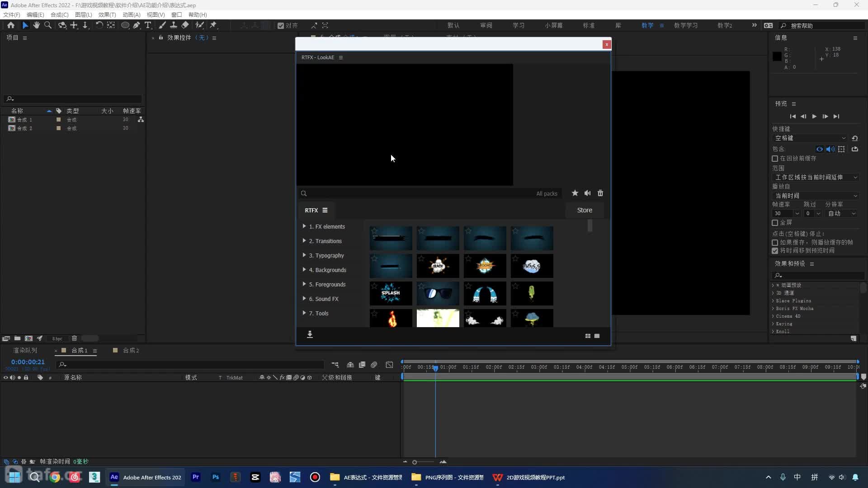This screenshot has height=488, width=868.
Task: Click All packs filter in search bar
Action: [x=547, y=193]
